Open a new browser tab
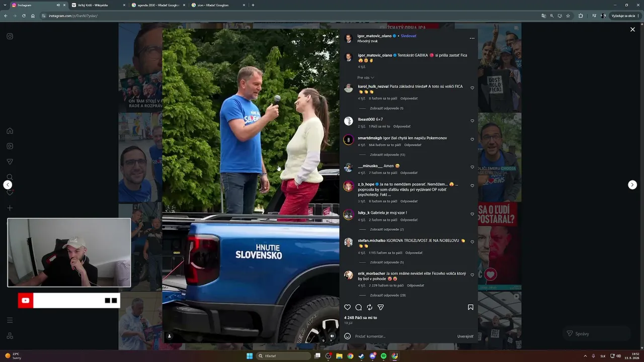This screenshot has height=362, width=644. click(253, 5)
